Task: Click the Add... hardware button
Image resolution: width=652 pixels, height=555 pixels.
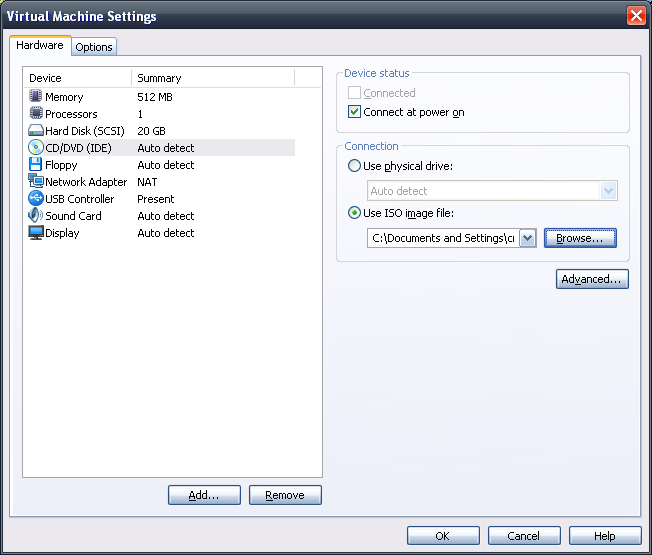Action: coord(204,495)
